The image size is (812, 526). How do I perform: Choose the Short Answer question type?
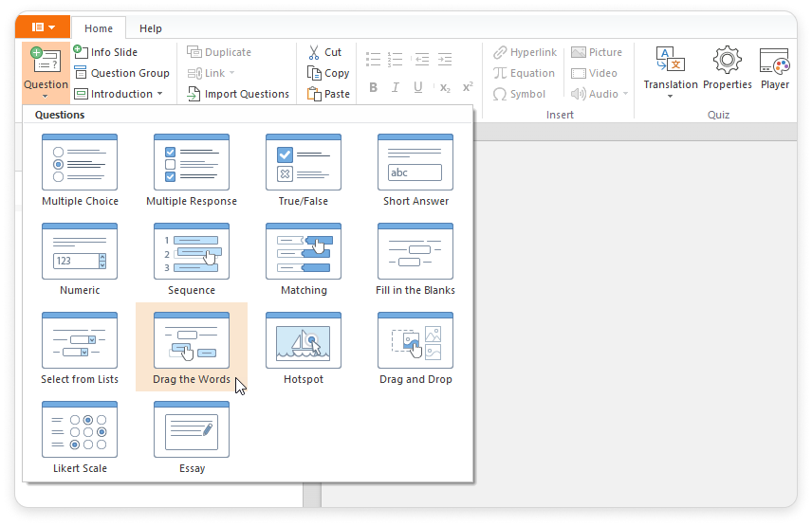[x=415, y=170]
